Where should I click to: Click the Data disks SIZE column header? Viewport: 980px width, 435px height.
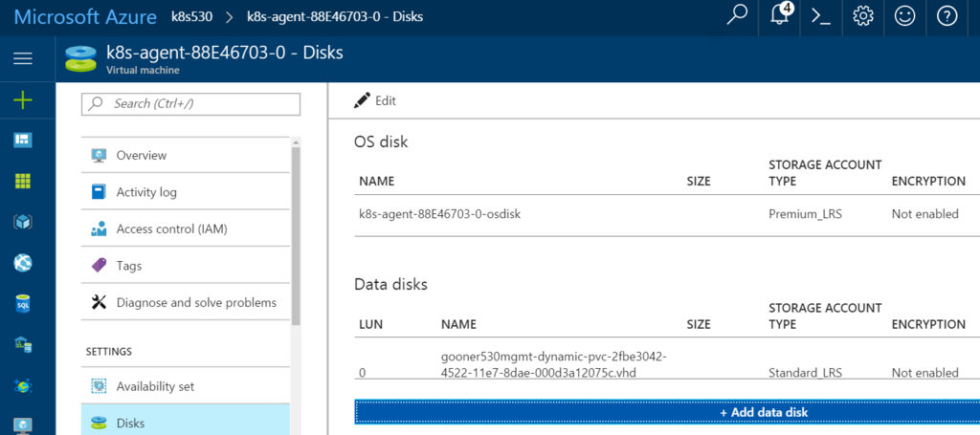pos(698,324)
